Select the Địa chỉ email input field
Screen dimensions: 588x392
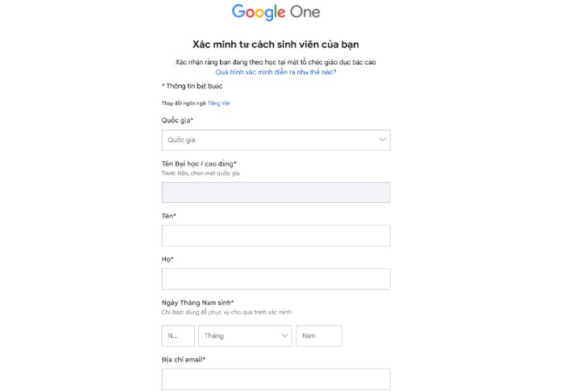tap(276, 379)
